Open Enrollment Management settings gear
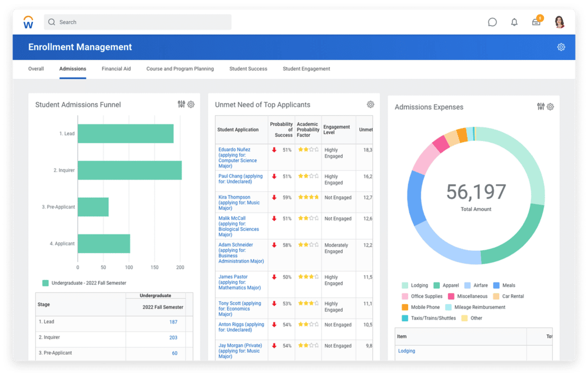Screen dimensions: 588x377 561,47
